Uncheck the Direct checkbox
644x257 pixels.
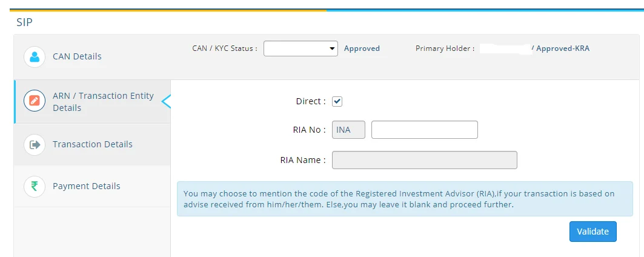coord(337,102)
